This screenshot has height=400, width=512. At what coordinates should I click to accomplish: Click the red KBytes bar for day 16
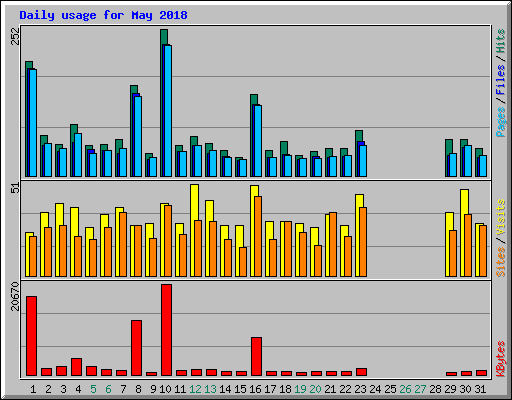click(x=256, y=357)
